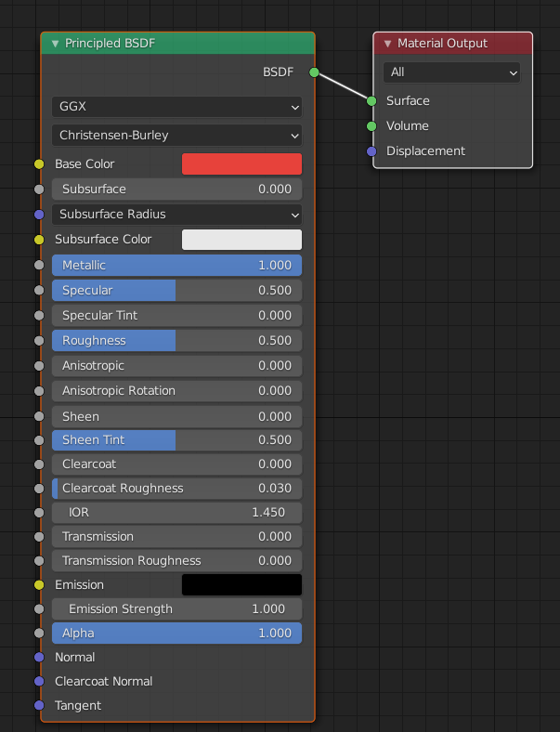The height and width of the screenshot is (732, 560).
Task: Open the black Emission color swatch
Action: click(x=241, y=585)
